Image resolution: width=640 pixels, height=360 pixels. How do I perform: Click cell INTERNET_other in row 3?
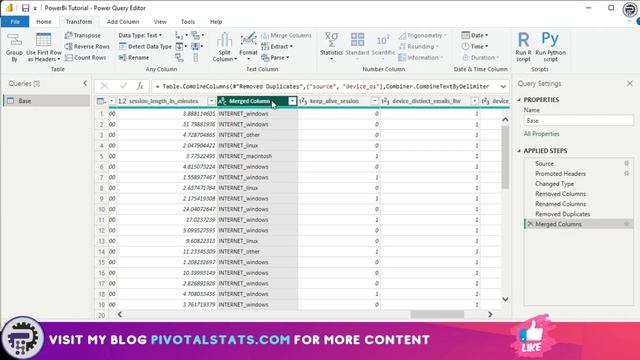click(257, 135)
